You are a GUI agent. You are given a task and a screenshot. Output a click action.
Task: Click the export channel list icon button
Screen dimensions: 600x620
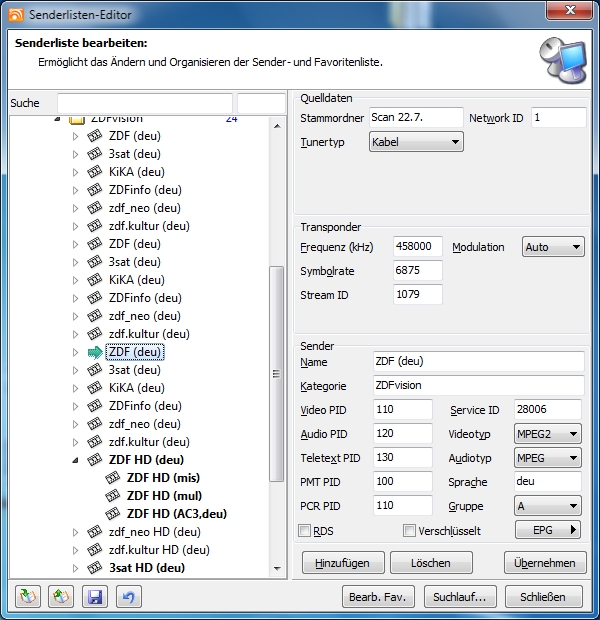[x=62, y=597]
